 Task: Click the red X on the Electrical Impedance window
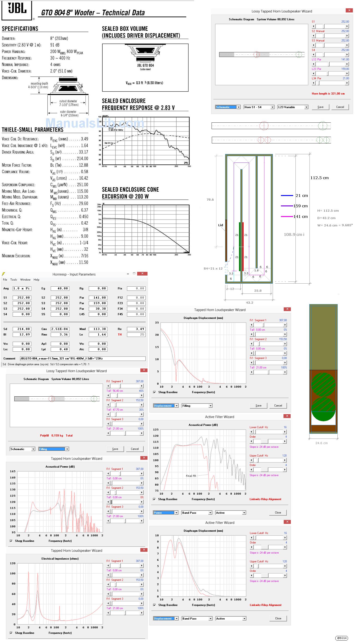pos(144,550)
